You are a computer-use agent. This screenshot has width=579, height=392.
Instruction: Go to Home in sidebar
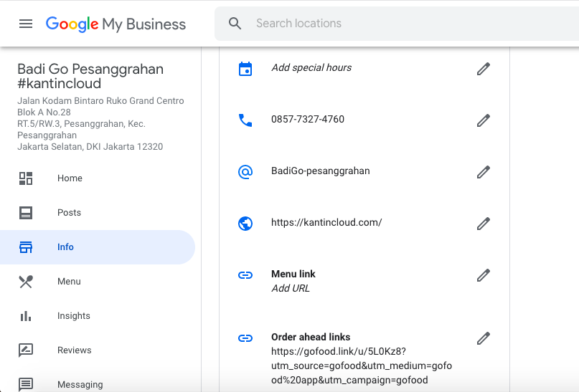pyautogui.click(x=70, y=178)
